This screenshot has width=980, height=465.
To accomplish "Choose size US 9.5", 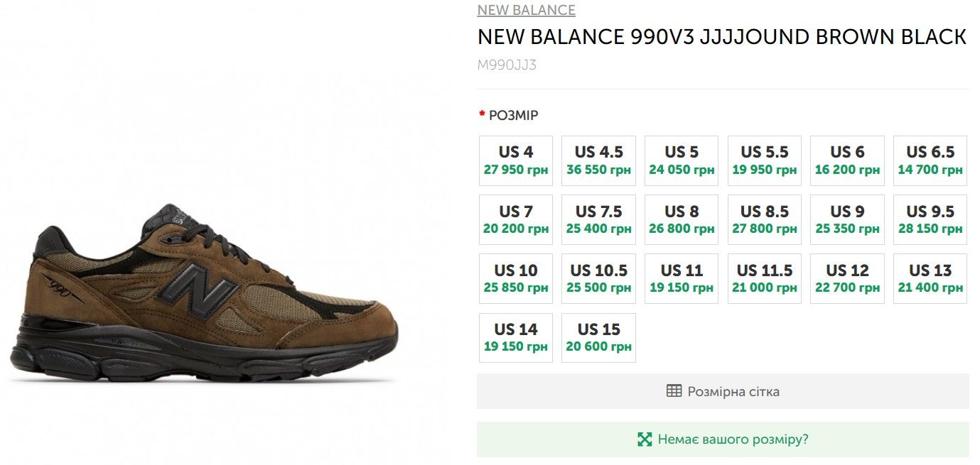I will 930,219.
